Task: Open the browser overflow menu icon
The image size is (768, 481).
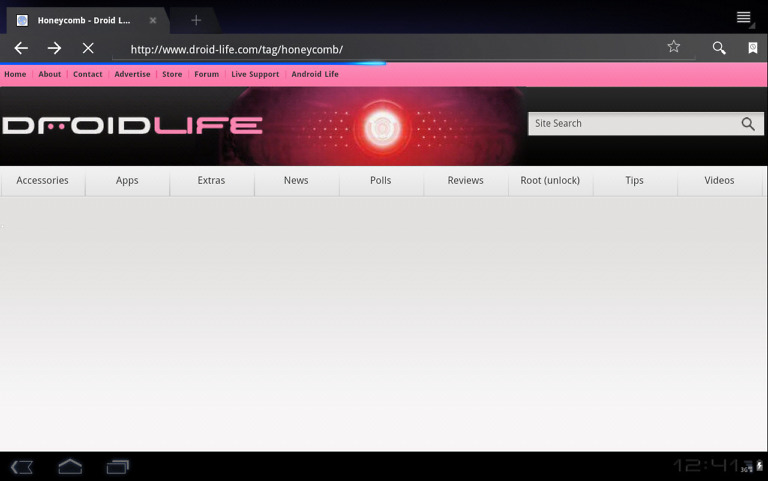Action: click(x=744, y=17)
